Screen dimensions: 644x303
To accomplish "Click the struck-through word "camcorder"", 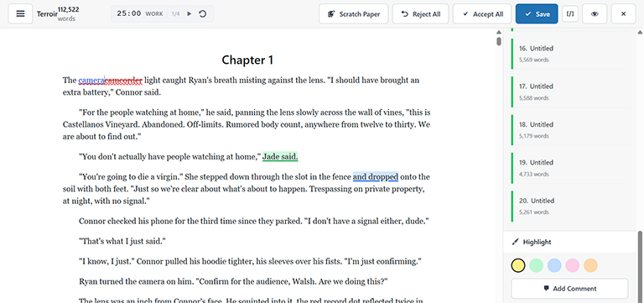I will 123,81.
